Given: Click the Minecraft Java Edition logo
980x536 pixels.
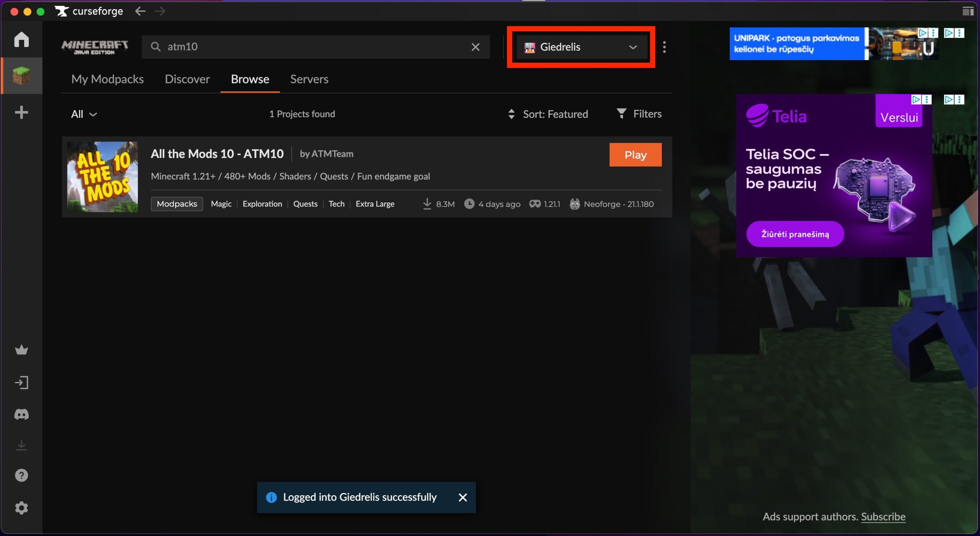Looking at the screenshot, I should click(x=95, y=47).
